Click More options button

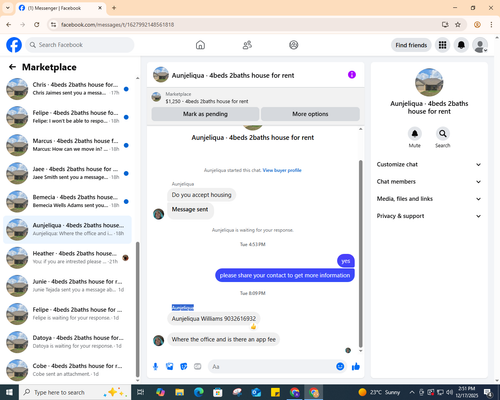310,114
